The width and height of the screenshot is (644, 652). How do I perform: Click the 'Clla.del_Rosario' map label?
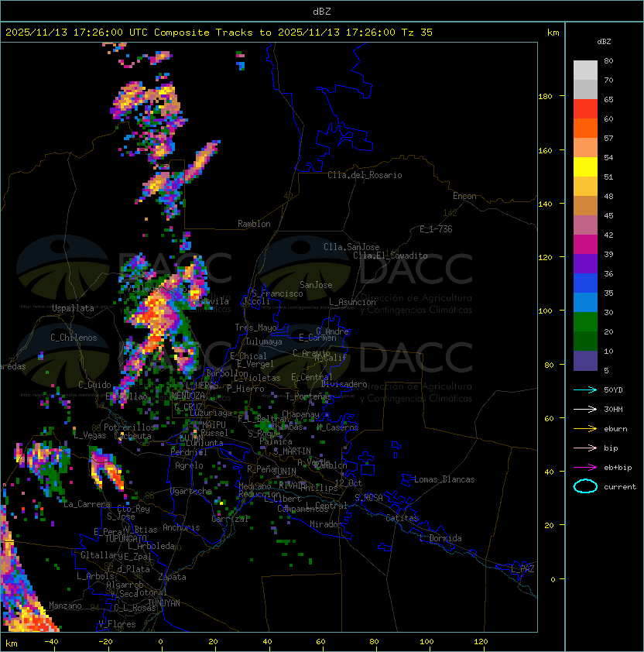click(365, 175)
